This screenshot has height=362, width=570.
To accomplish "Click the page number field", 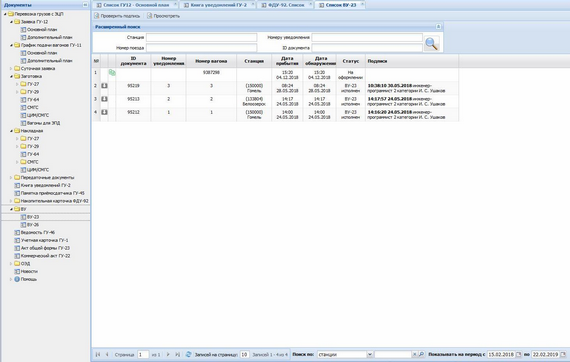I will pyautogui.click(x=143, y=354).
